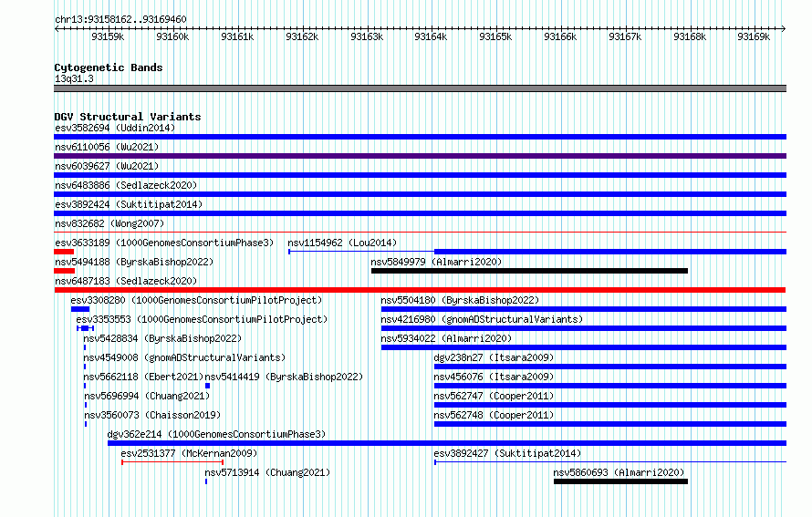Click nsv4549008 (gnomADStructuralVariants) label
Image resolution: width=812 pixels, height=517 pixels.
pyautogui.click(x=184, y=357)
